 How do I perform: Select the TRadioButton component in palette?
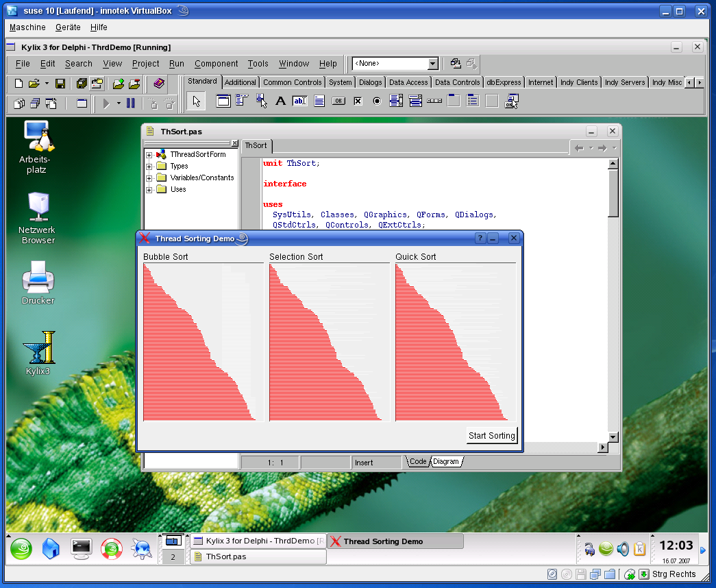(376, 101)
